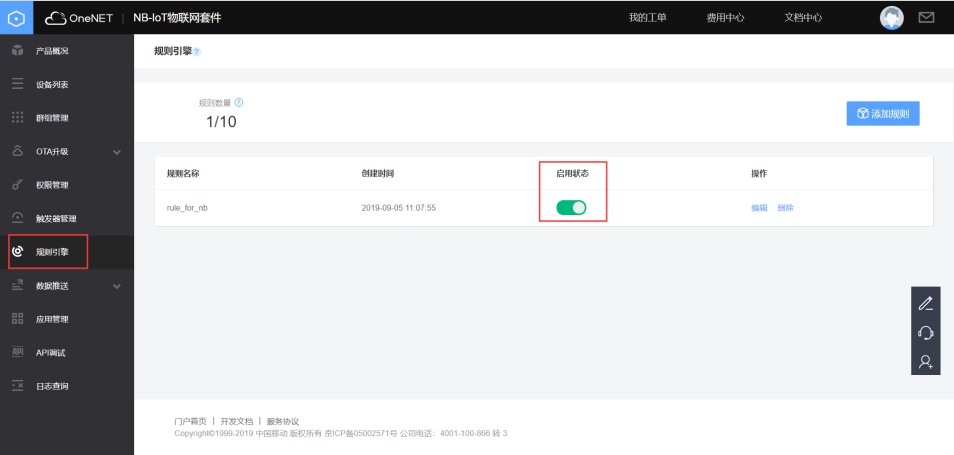Click question mark beside 规则数量
Image resolution: width=954 pixels, height=455 pixels.
(x=238, y=103)
